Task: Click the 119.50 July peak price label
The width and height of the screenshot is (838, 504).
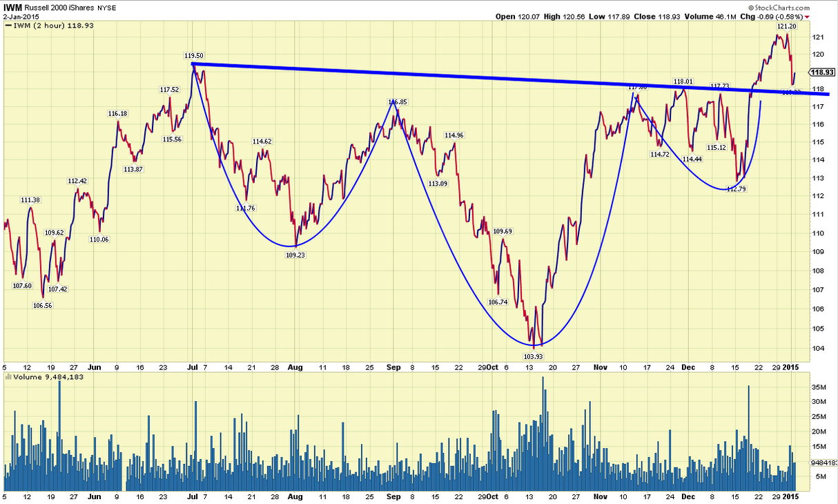Action: (194, 55)
